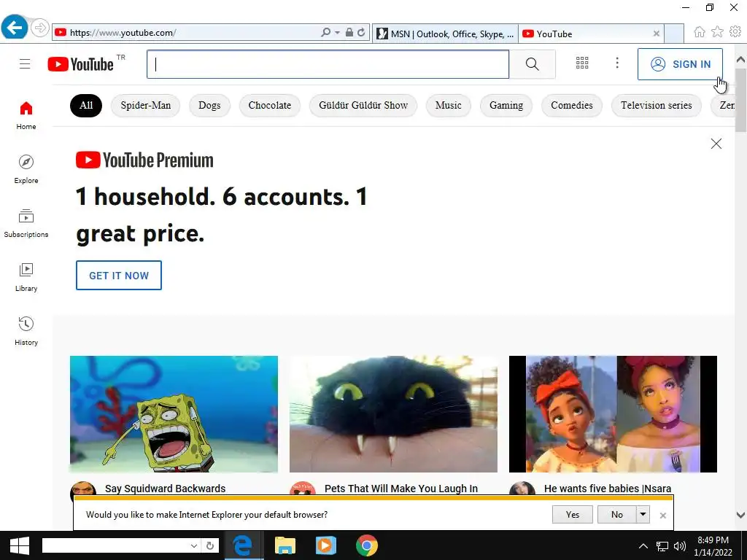This screenshot has width=747, height=560.
Task: Open Subscriptions in the sidebar
Action: coord(26,223)
